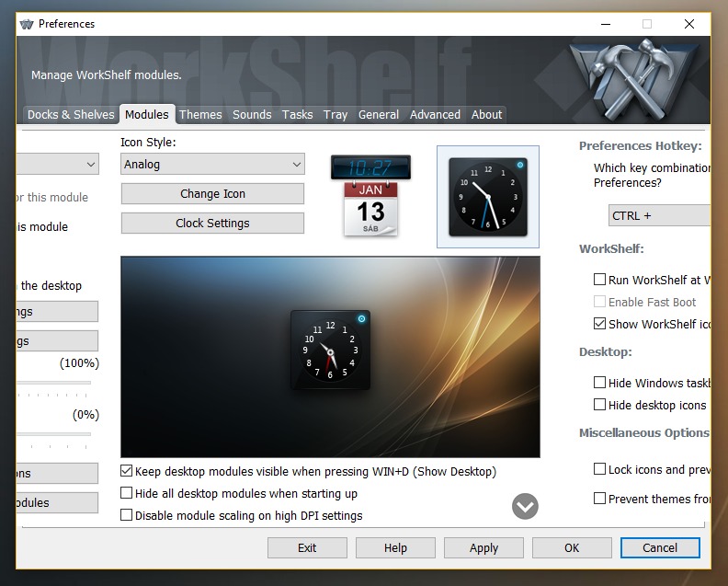The image size is (728, 586).
Task: Cancel the Preferences dialog
Action: pos(660,548)
